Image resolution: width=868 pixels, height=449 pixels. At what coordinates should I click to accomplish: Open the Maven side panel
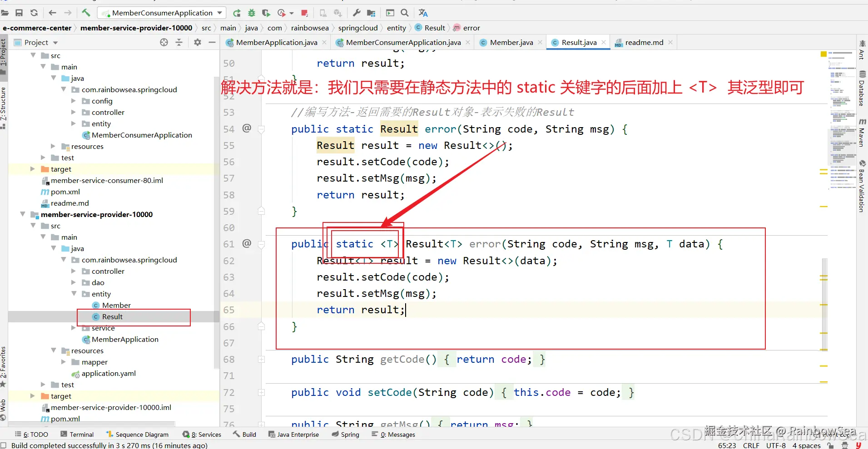862,132
